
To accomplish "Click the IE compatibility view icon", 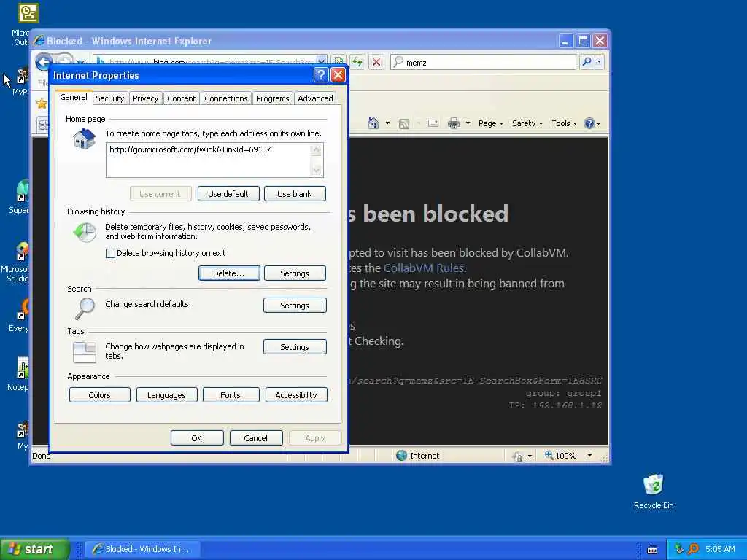I will tap(338, 61).
